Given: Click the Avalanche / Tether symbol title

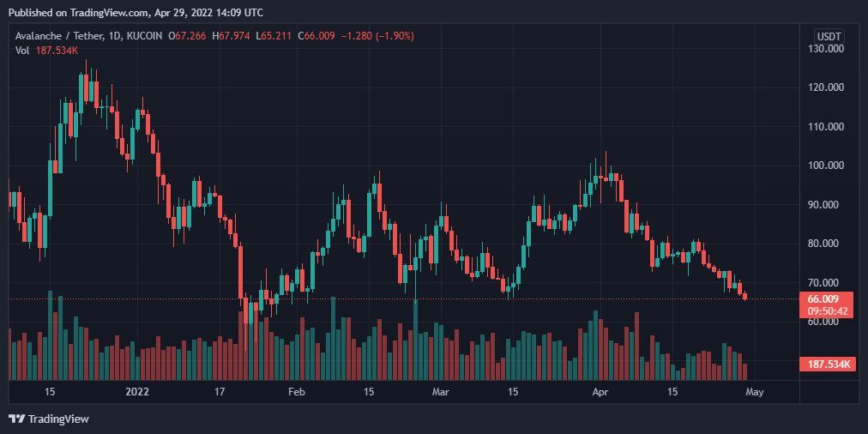Looking at the screenshot, I should [x=58, y=36].
